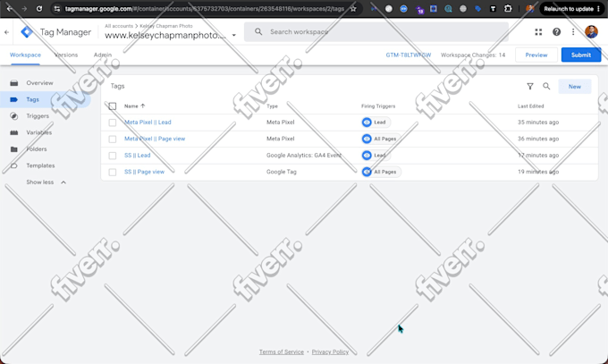Screen dimensions: 608x364
Task: Open Folders in the sidebar
Action: pyautogui.click(x=37, y=149)
